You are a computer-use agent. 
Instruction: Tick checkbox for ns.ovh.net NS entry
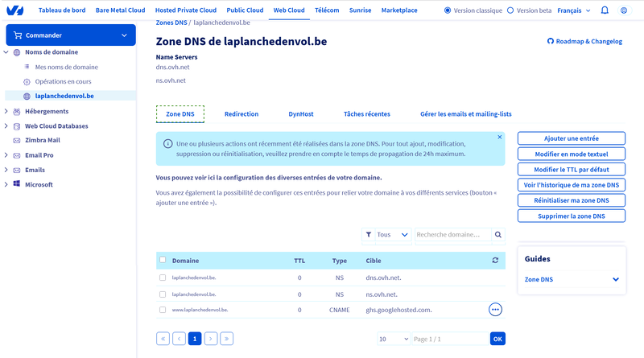click(x=163, y=294)
